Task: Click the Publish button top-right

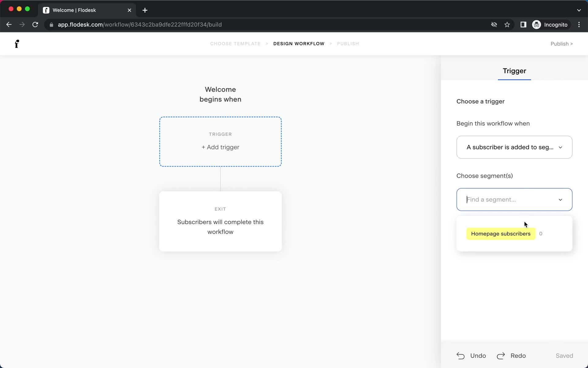Action: click(561, 44)
